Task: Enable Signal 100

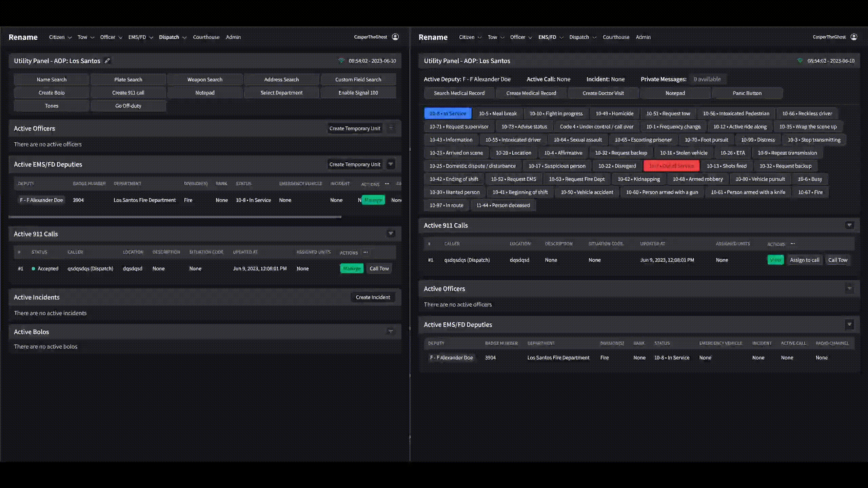Action: click(358, 93)
